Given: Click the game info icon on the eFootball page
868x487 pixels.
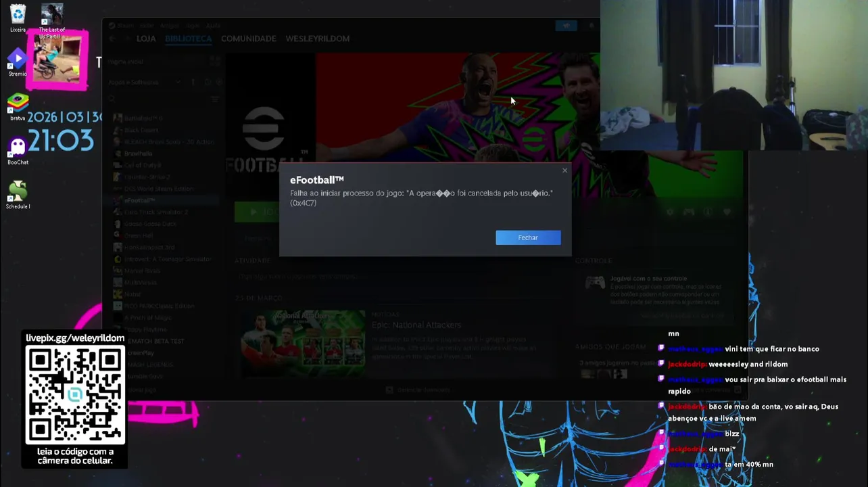Looking at the screenshot, I should click(x=708, y=212).
